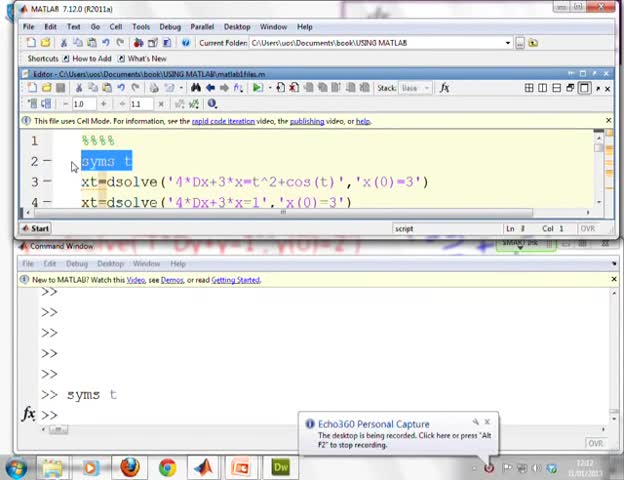Click Open file icon in MATLAB main toolbar

[45, 43]
